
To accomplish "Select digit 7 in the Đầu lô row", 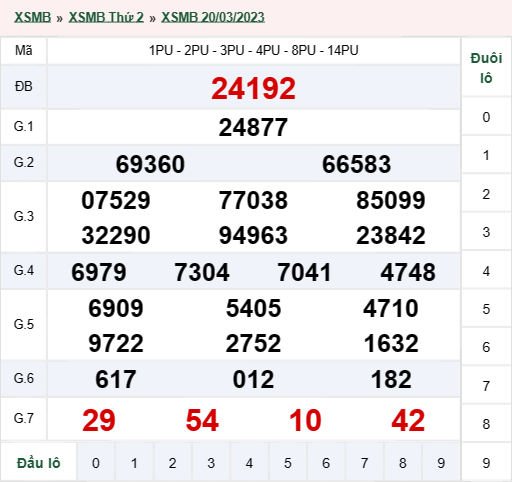I will [364, 463].
